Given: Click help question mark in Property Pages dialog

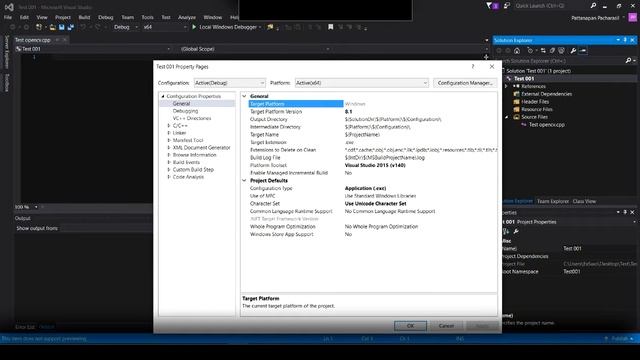Looking at the screenshot, I should click(473, 67).
